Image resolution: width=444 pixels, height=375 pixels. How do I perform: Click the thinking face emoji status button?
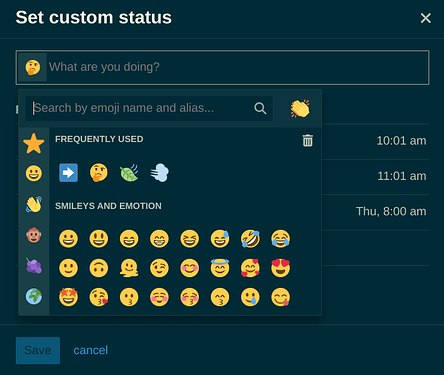[x=32, y=67]
